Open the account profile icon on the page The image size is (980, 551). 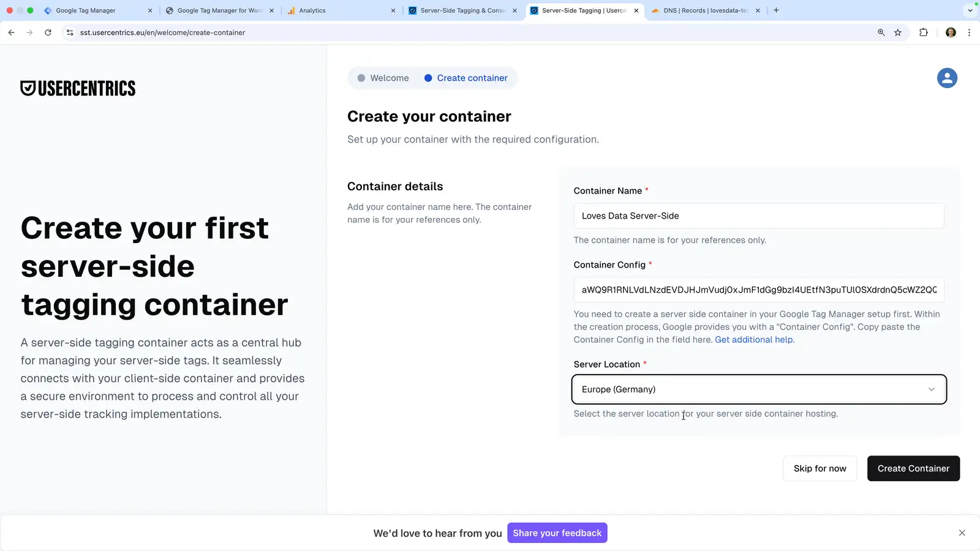(946, 78)
